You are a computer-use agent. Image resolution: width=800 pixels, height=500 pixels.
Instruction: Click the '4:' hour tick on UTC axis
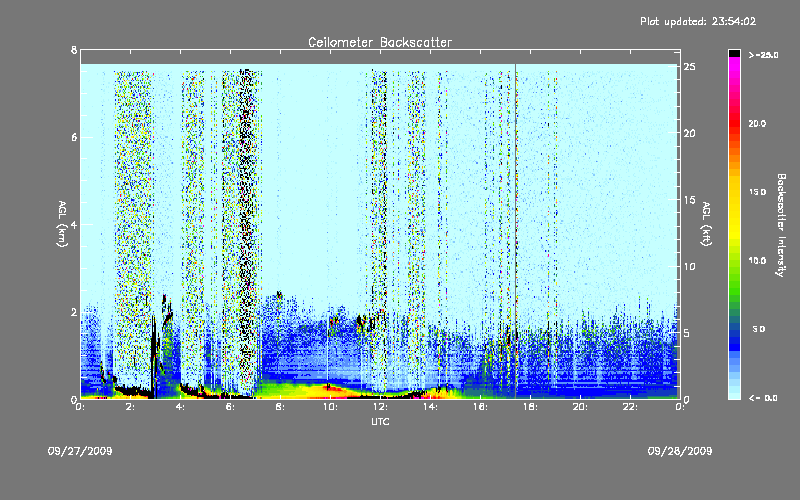tap(180, 407)
